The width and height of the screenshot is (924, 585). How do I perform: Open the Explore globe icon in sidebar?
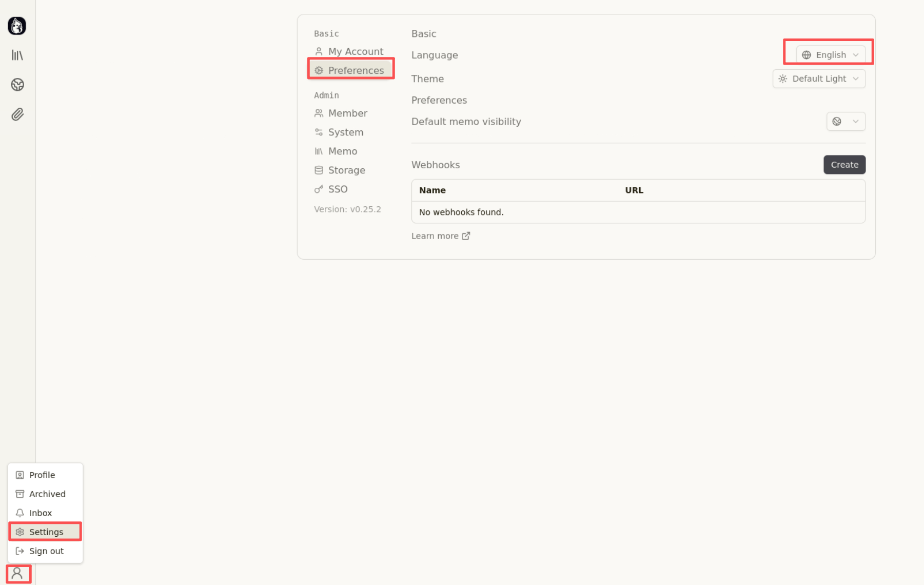(x=17, y=85)
